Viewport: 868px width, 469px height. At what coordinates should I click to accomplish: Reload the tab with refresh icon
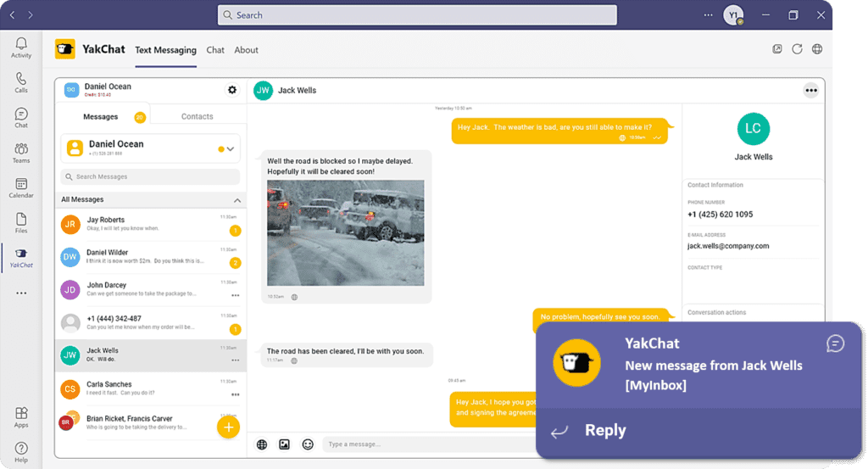(x=797, y=49)
